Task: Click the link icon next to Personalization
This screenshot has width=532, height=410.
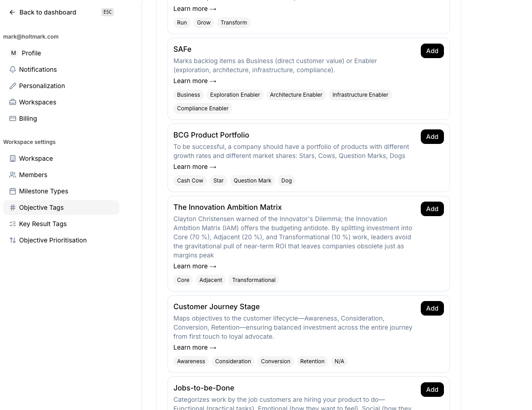Action: [x=13, y=86]
